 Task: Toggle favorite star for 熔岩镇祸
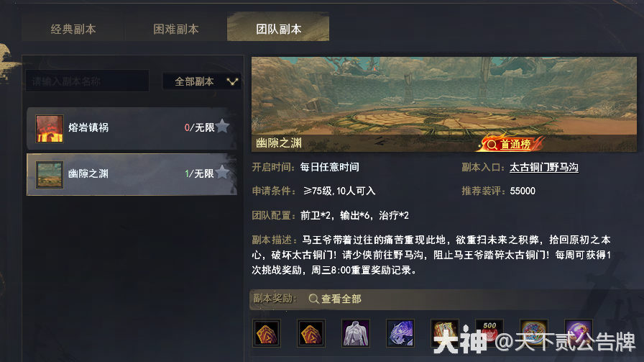(x=222, y=126)
